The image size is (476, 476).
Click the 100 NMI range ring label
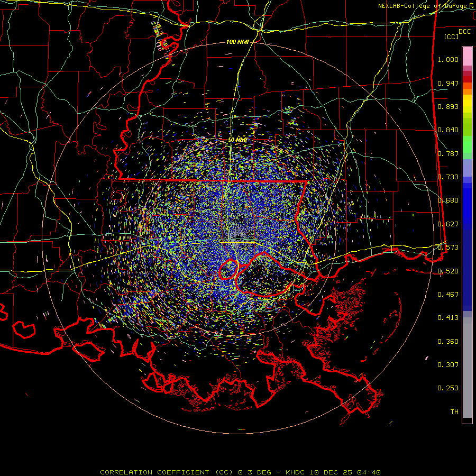[237, 42]
